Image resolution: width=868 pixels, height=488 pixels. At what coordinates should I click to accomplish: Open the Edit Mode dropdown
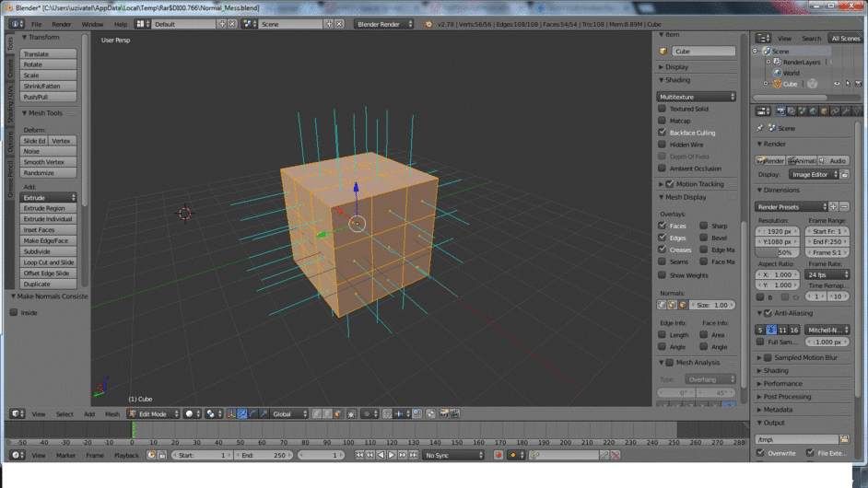click(152, 414)
